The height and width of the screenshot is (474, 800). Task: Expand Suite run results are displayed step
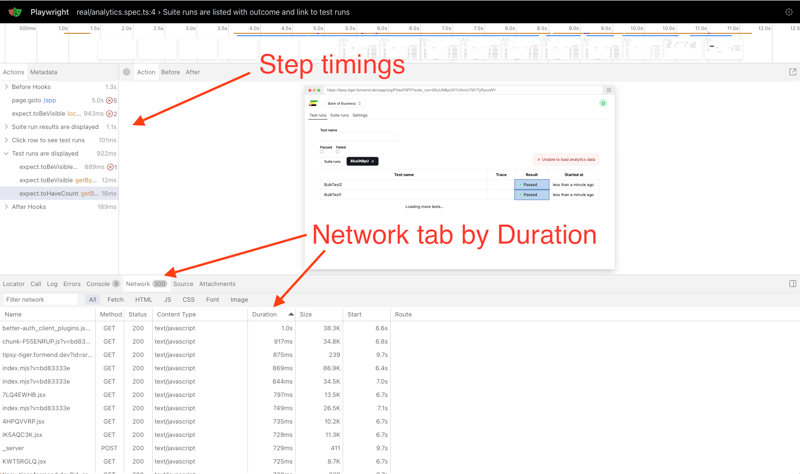click(6, 127)
